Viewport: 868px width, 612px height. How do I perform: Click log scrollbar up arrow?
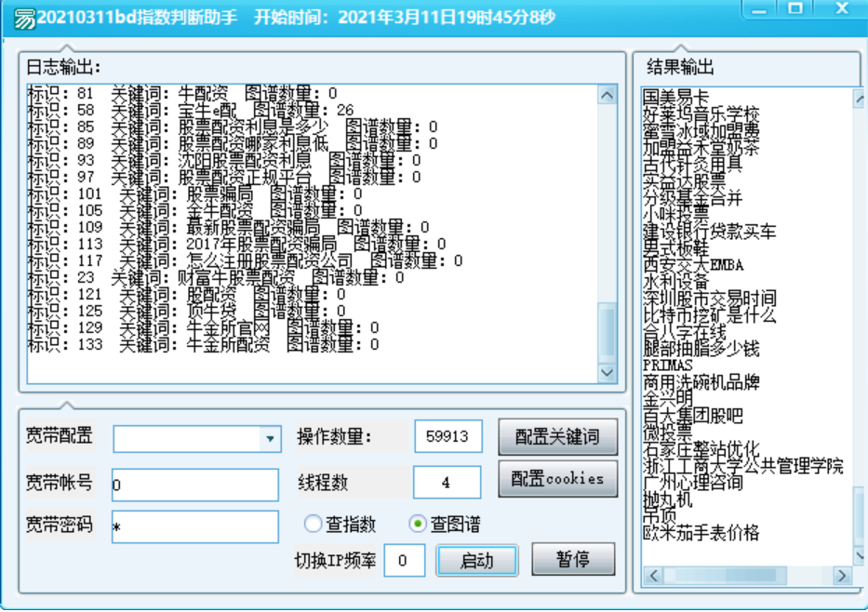tap(607, 95)
